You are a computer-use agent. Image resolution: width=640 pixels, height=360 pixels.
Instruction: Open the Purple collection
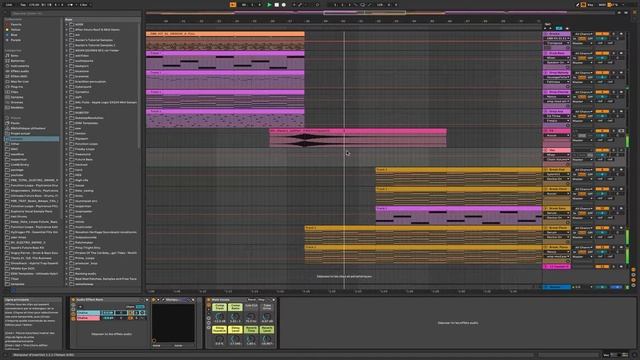(16, 40)
